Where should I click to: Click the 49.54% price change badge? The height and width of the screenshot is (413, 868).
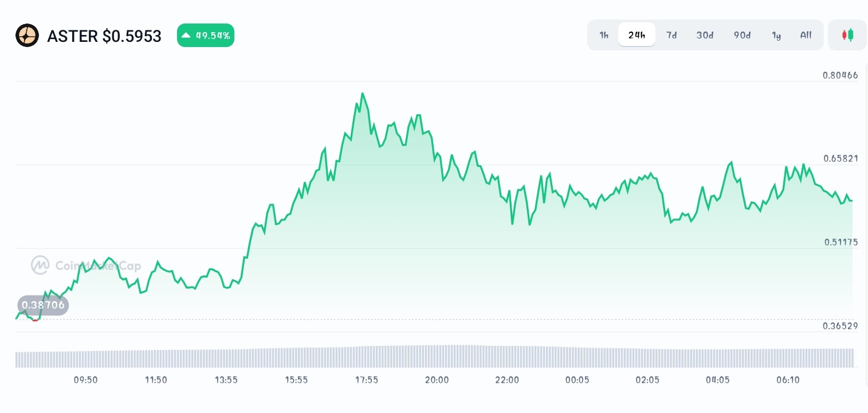tap(206, 36)
